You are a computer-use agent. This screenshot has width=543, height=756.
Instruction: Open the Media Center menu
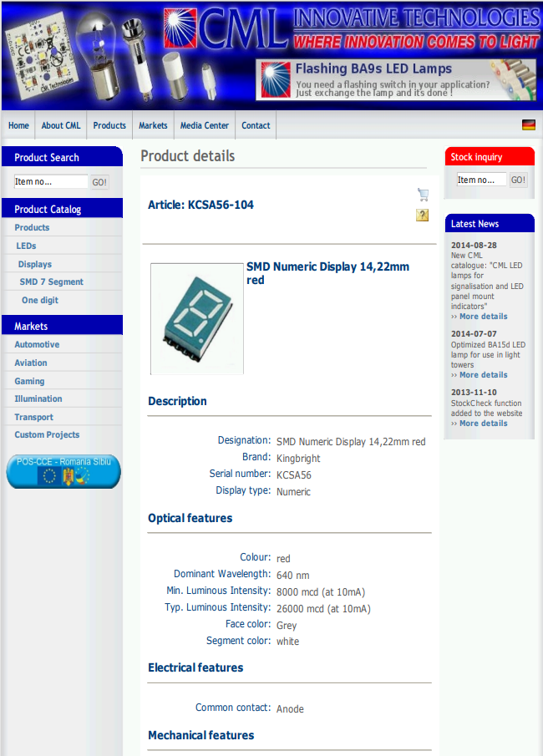pos(205,125)
